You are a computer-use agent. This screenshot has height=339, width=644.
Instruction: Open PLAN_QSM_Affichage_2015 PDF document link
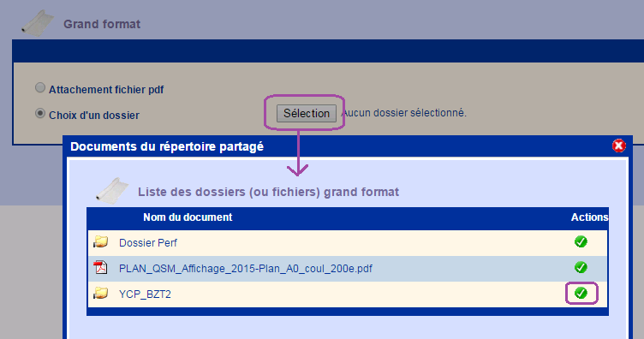tap(246, 269)
